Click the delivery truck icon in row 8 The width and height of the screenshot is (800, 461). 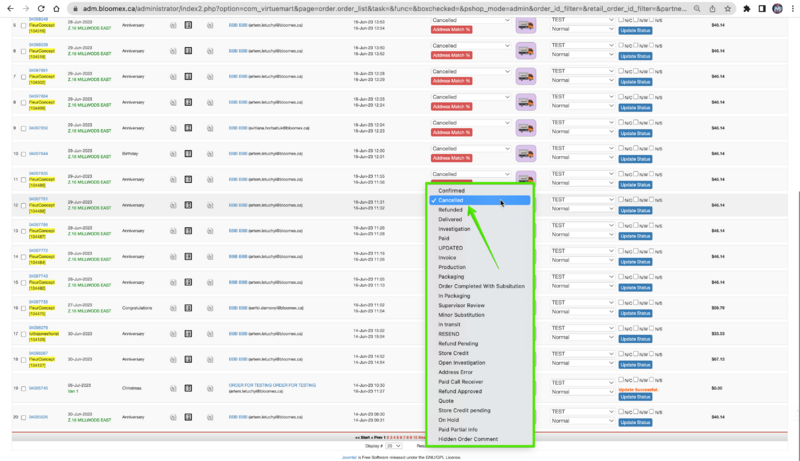[x=526, y=102]
